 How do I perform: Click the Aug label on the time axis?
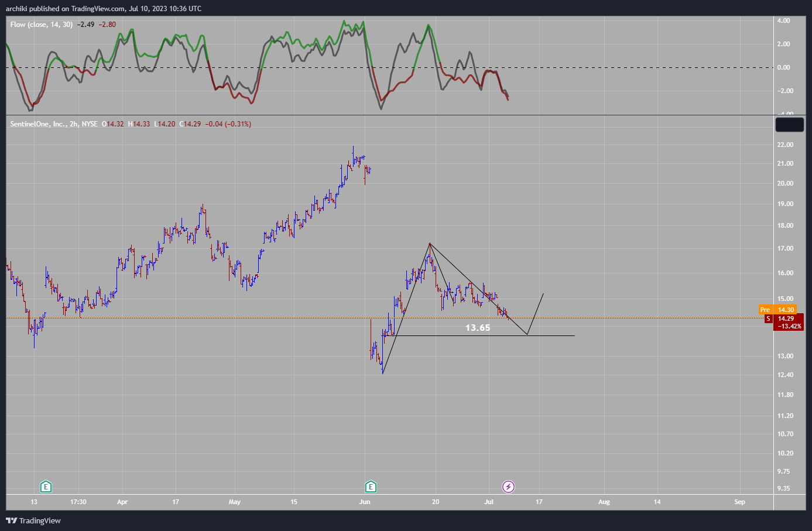(604, 502)
